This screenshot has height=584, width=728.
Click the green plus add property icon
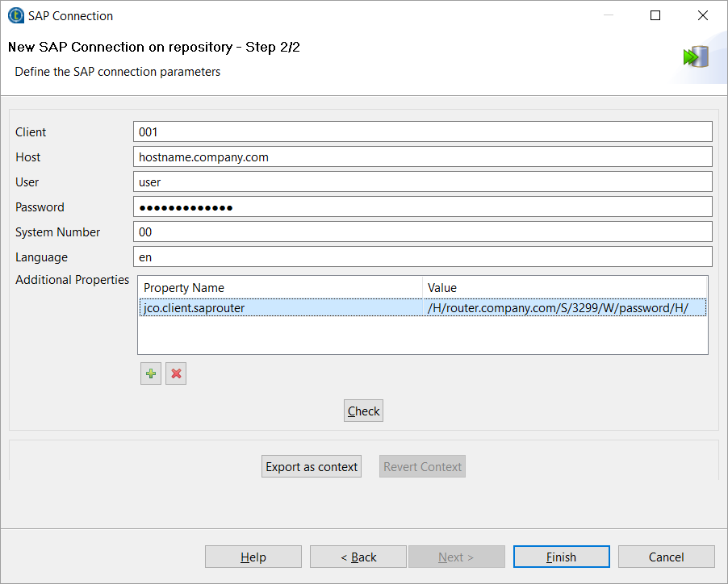click(151, 374)
